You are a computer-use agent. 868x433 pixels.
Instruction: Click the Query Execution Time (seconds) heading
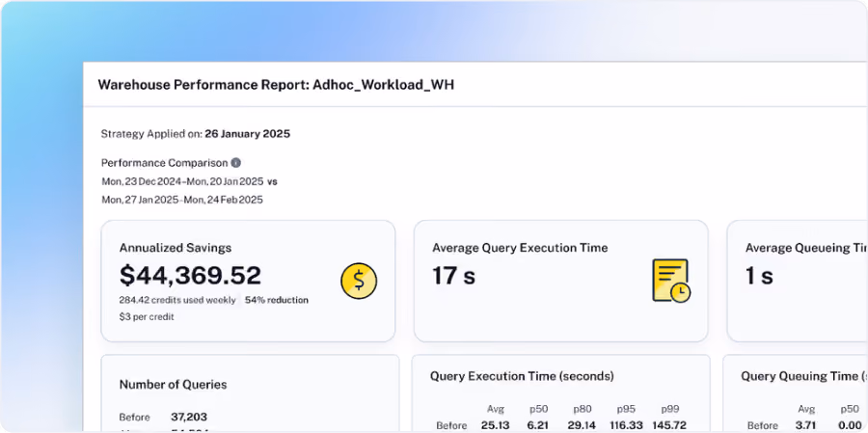point(522,376)
